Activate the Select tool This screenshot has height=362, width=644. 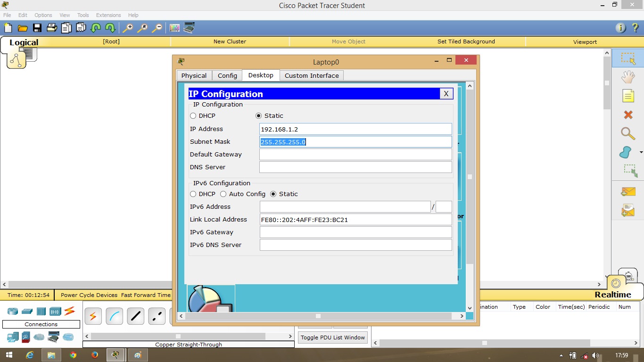coord(628,58)
